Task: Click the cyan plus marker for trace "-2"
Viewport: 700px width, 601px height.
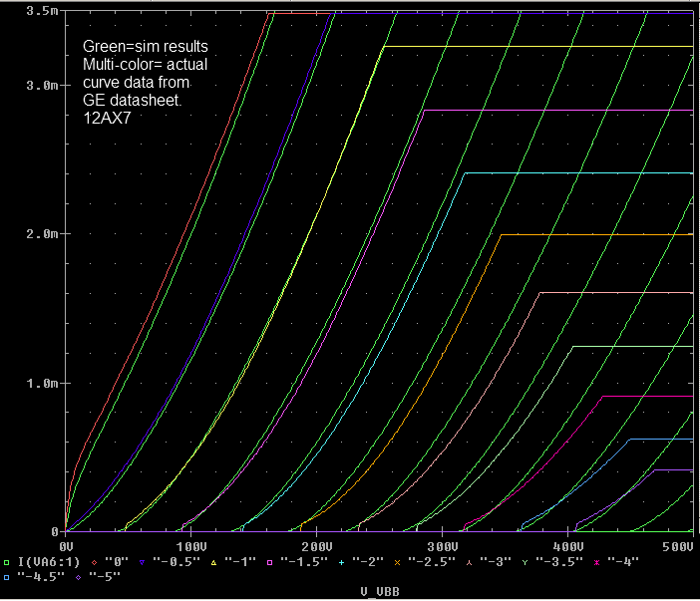Action: (x=341, y=563)
